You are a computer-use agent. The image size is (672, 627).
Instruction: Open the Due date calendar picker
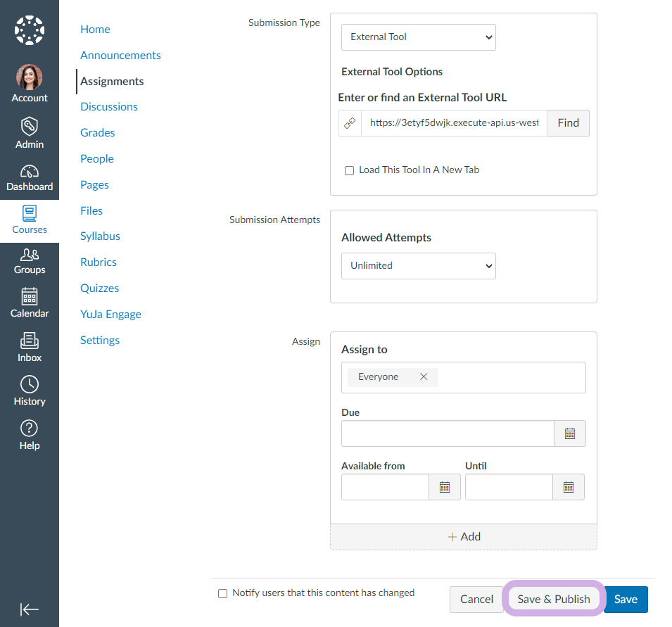click(569, 433)
